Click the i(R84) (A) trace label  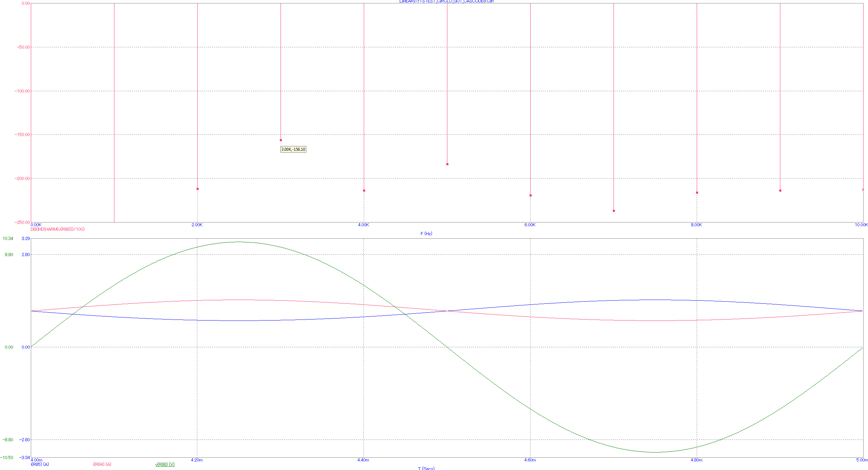(x=102, y=465)
